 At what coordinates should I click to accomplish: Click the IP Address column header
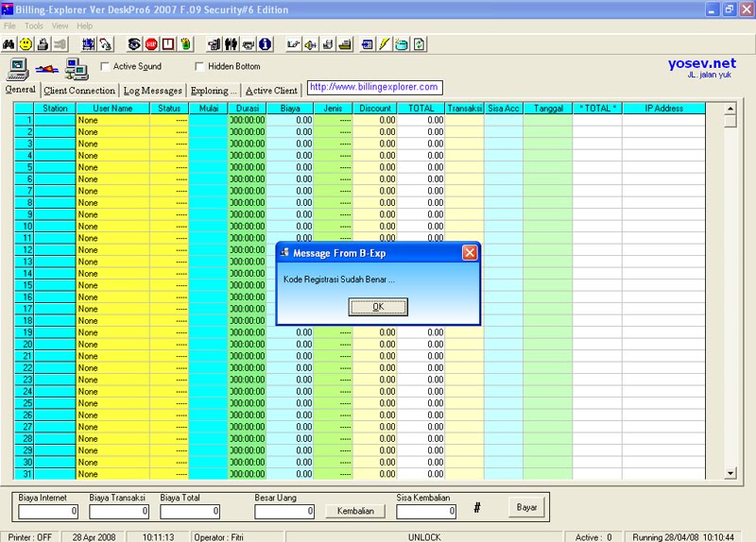pos(664,109)
